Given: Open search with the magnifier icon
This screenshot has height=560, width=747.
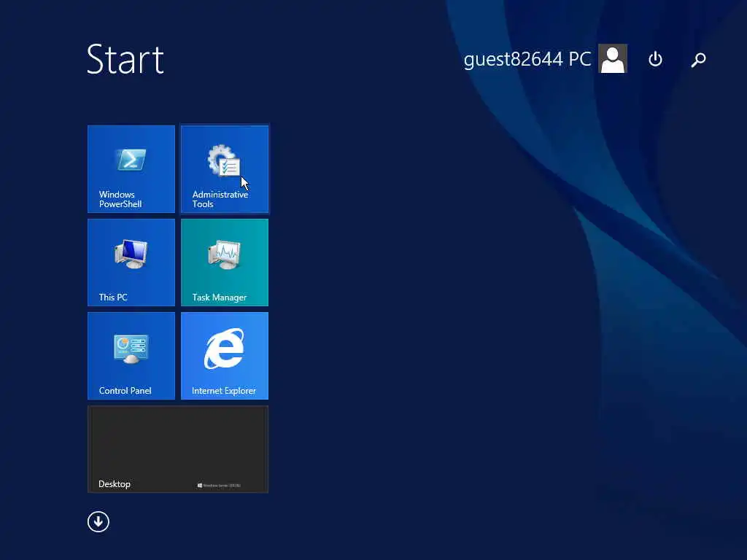Looking at the screenshot, I should coord(698,60).
